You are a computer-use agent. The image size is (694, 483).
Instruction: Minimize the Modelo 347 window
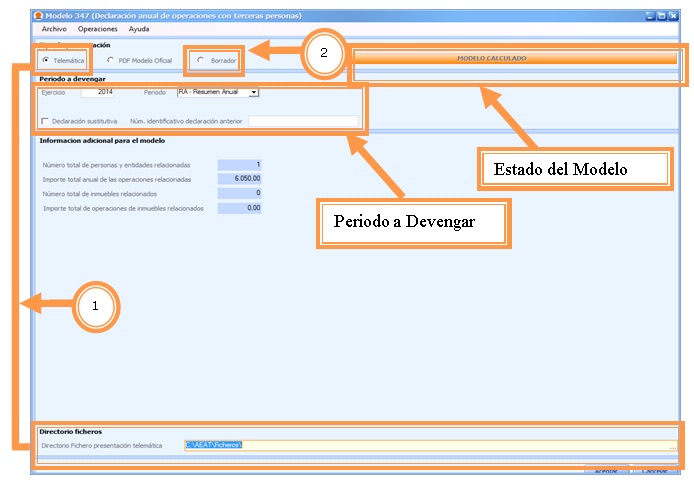[x=649, y=16]
